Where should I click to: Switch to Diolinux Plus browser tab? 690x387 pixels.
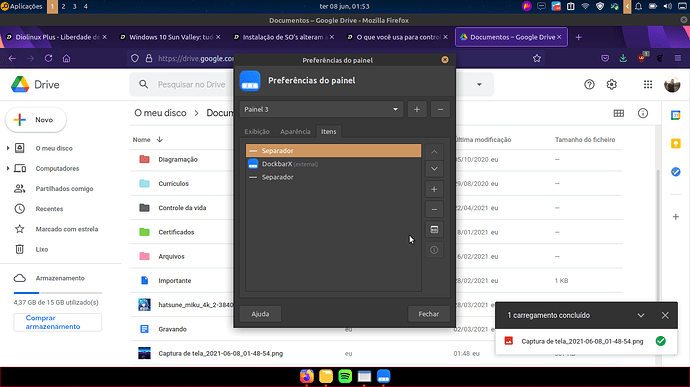point(56,37)
